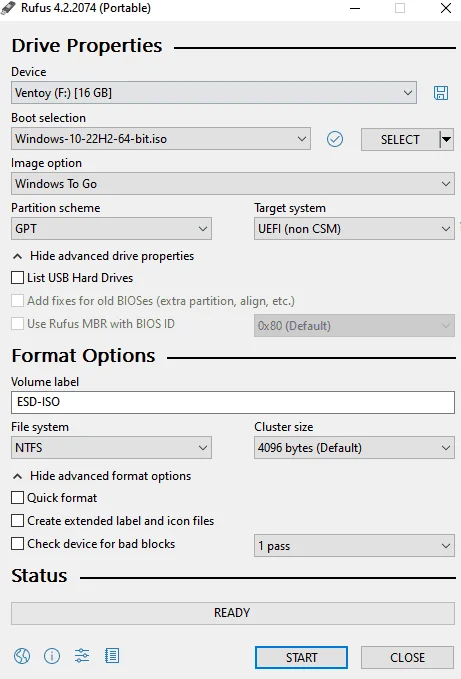Image resolution: width=461 pixels, height=679 pixels.
Task: Click the Boot selection label
Action: [x=48, y=118]
